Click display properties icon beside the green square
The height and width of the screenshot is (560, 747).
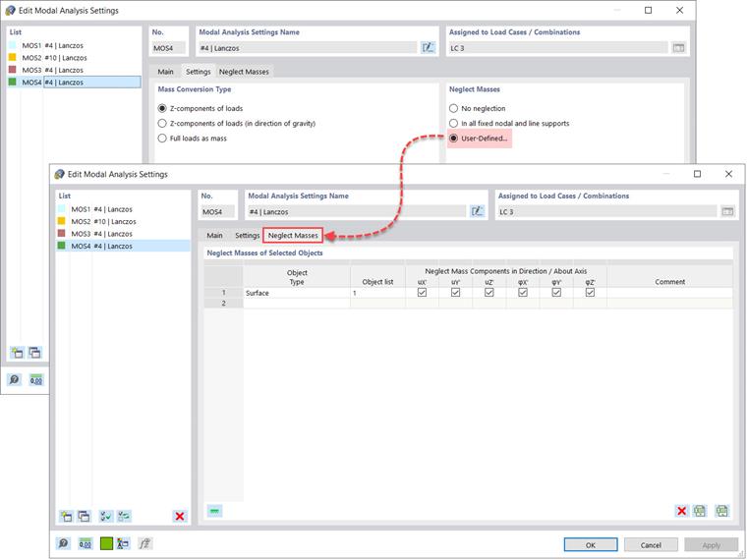pos(123,543)
